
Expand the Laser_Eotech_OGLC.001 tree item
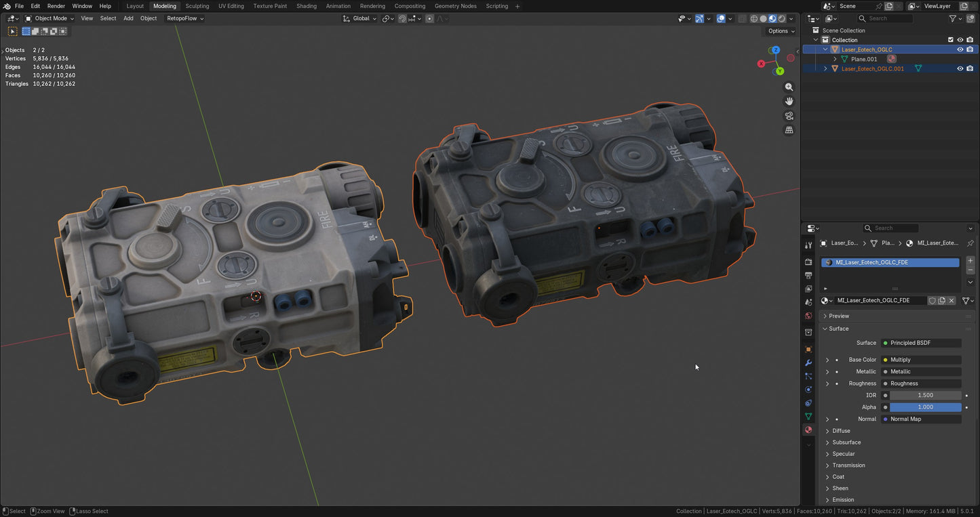pyautogui.click(x=825, y=68)
